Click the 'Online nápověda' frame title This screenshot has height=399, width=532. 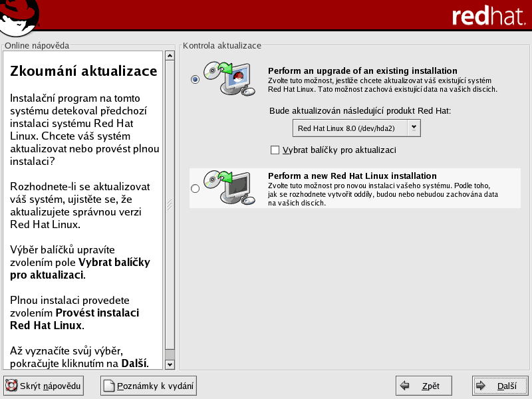coord(37,45)
